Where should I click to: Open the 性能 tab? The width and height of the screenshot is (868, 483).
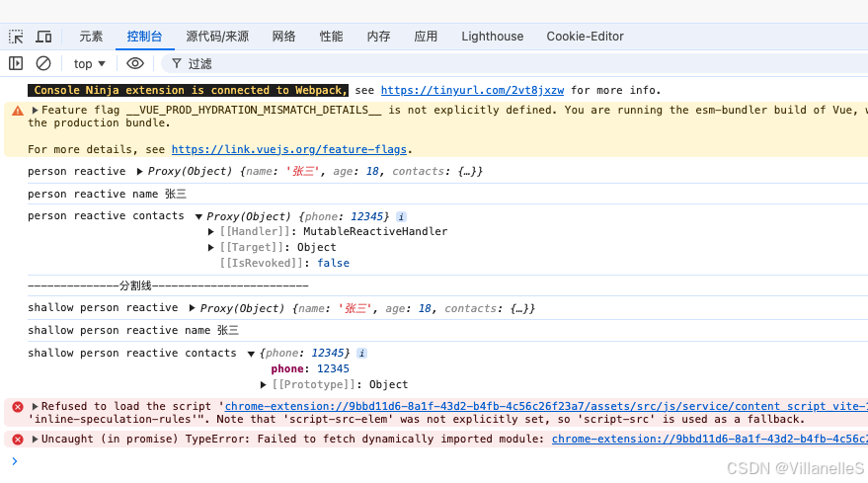(331, 37)
